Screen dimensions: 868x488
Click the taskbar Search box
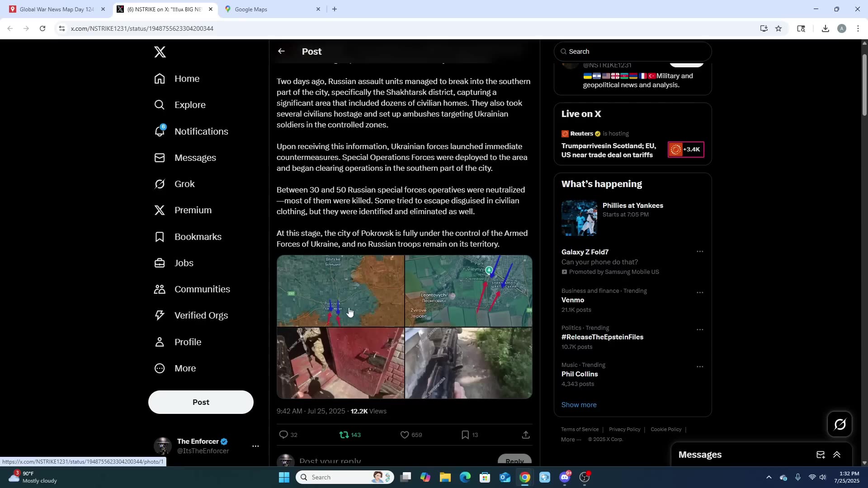point(345,477)
